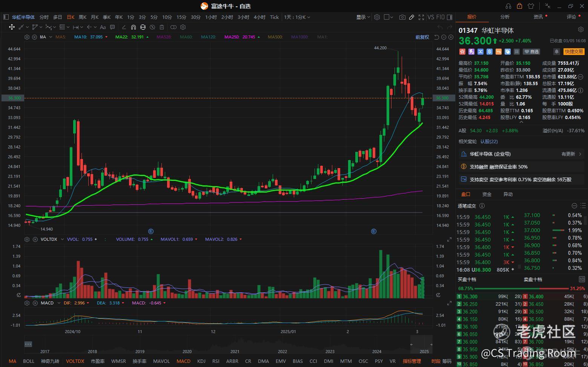Open 华虹半导体 (企业号) updates row
The width and height of the screenshot is (588, 367).
(522, 154)
